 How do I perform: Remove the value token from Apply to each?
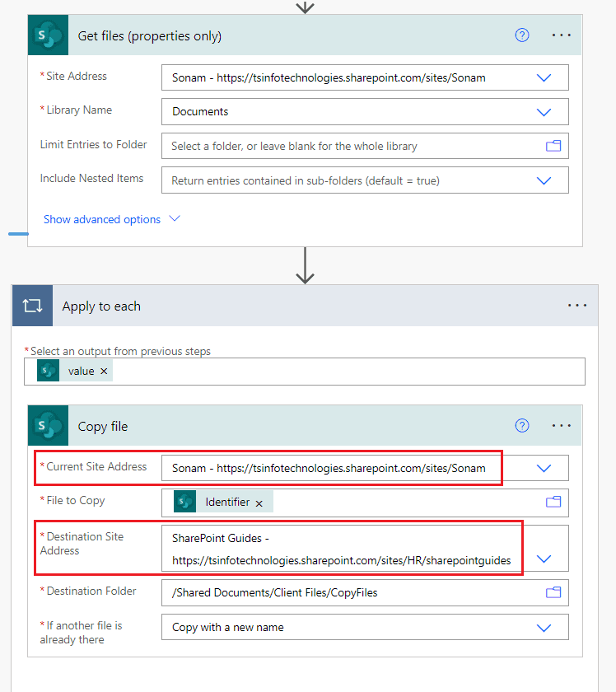coord(104,372)
